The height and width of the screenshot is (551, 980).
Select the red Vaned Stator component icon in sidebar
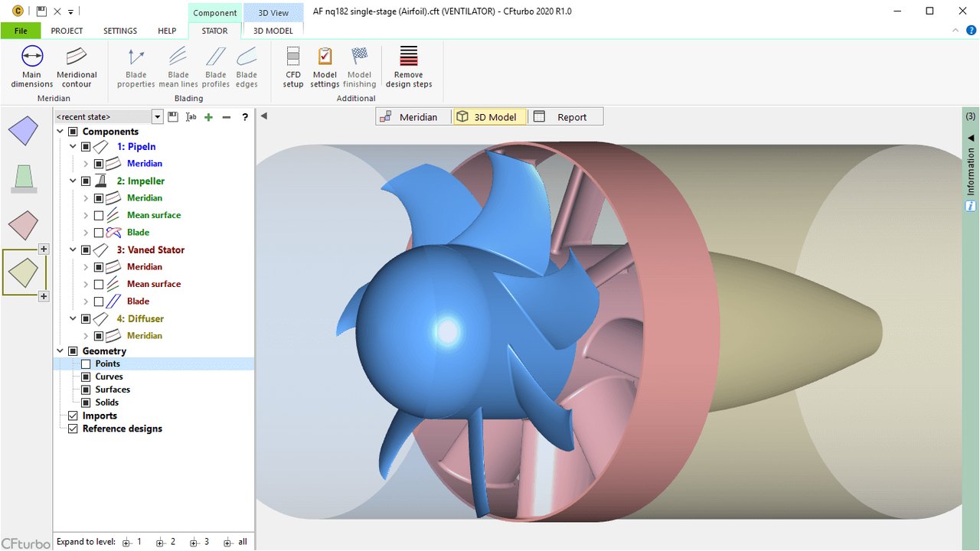tap(23, 226)
